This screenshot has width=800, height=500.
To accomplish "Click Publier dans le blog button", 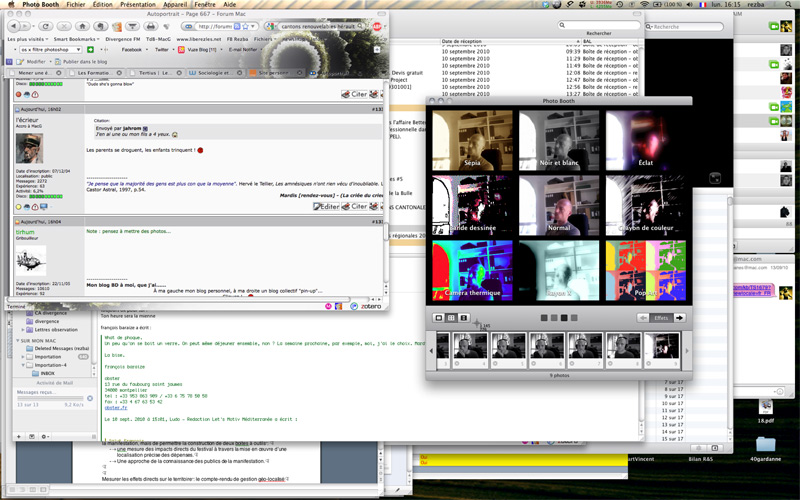I will tap(82, 61).
